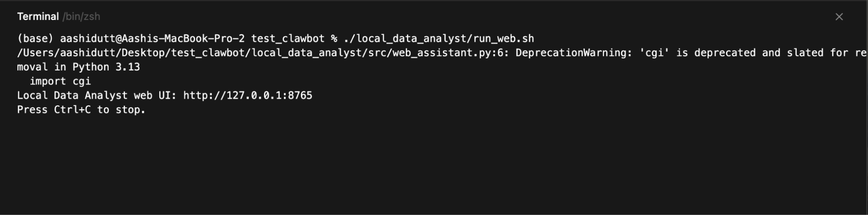Open the http://127.0.0.1:8765 web UI link

click(248, 95)
